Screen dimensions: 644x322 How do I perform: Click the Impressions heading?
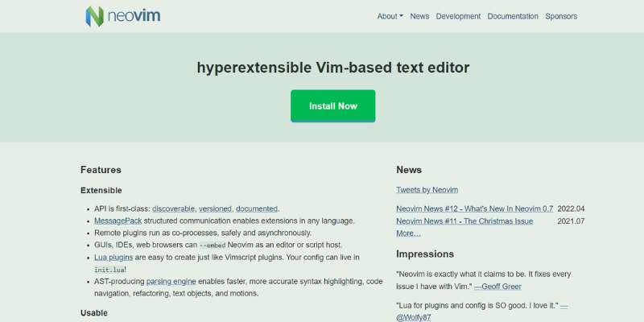(425, 254)
